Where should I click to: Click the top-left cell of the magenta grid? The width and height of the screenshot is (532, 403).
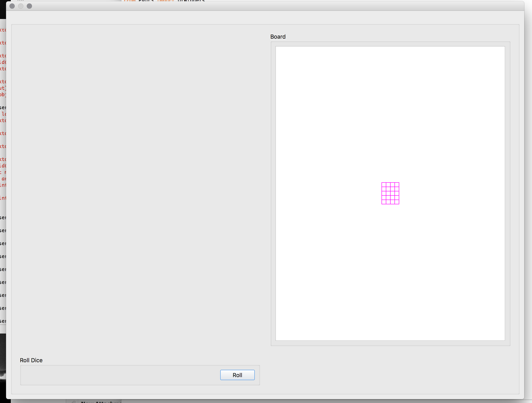click(x=384, y=185)
